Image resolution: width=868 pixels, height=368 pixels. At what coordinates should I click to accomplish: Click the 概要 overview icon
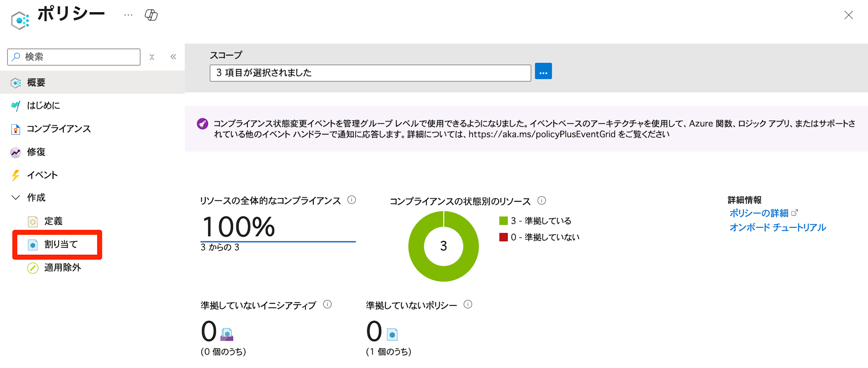(16, 83)
